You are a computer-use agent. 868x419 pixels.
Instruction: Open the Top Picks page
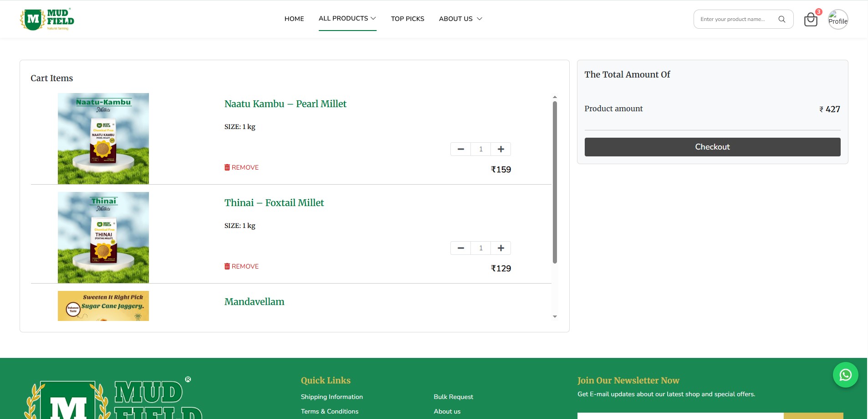coord(408,19)
